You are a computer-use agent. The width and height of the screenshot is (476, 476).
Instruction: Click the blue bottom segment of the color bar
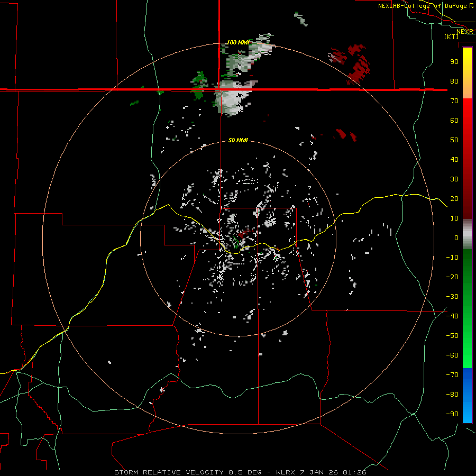click(x=467, y=396)
